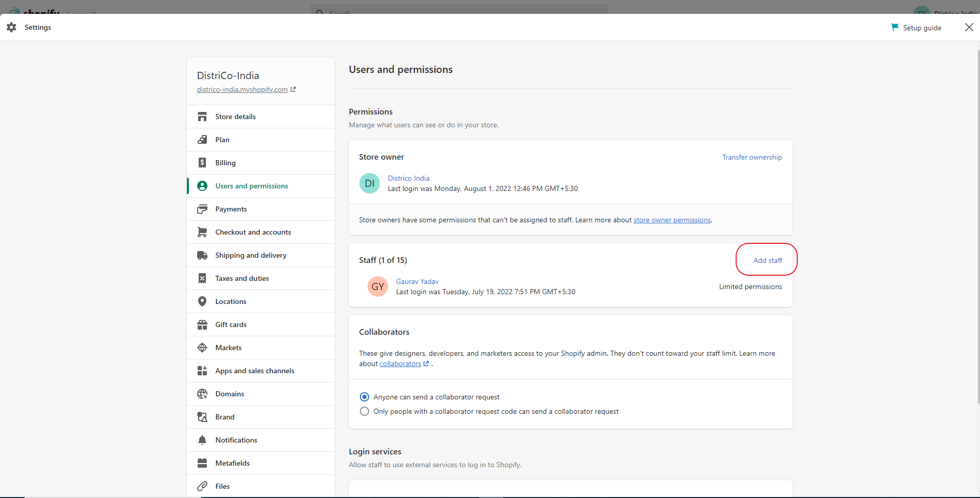
Task: Click the Shipping and delivery truck icon
Action: 202,255
